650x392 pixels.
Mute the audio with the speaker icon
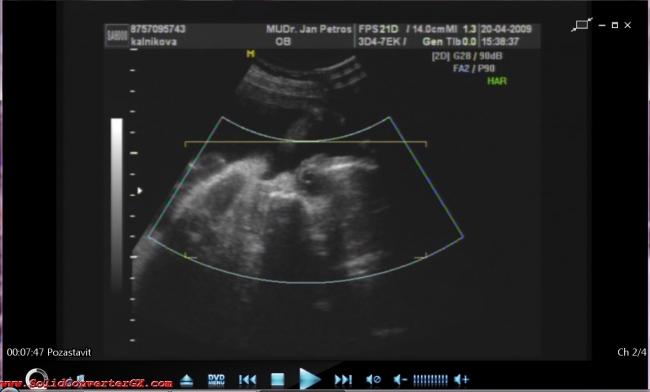374,380
